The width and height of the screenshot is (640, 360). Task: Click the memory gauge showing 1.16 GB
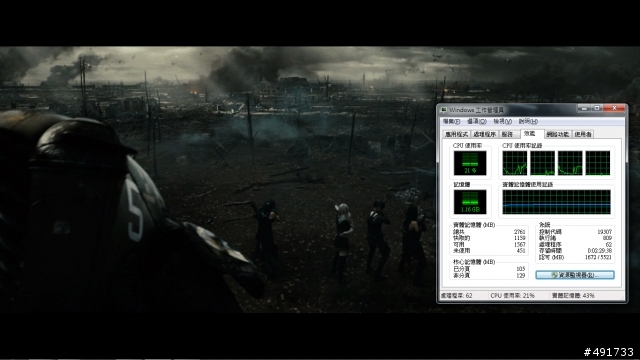coord(470,202)
